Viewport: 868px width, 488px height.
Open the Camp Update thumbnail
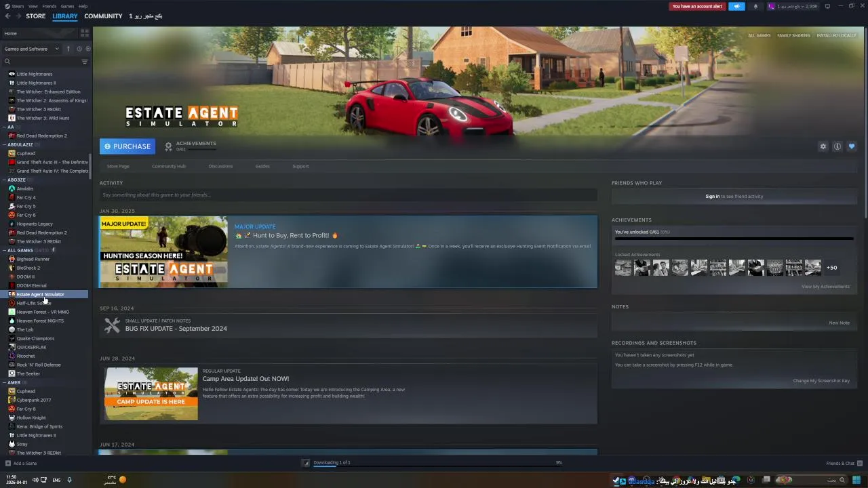coord(151,394)
